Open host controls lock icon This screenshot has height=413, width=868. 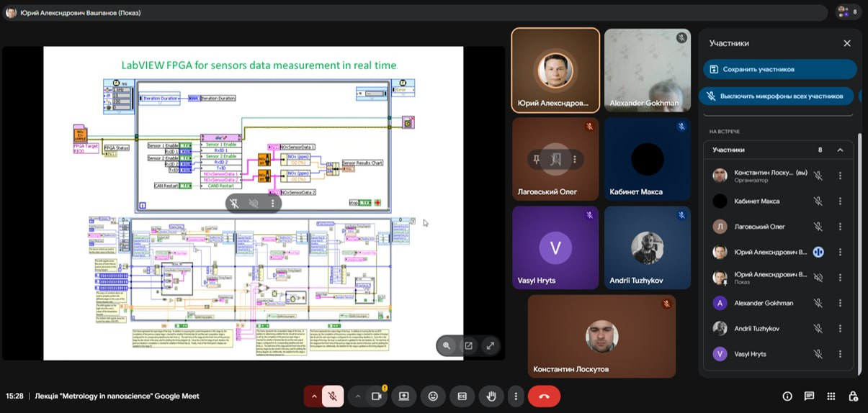(853, 396)
